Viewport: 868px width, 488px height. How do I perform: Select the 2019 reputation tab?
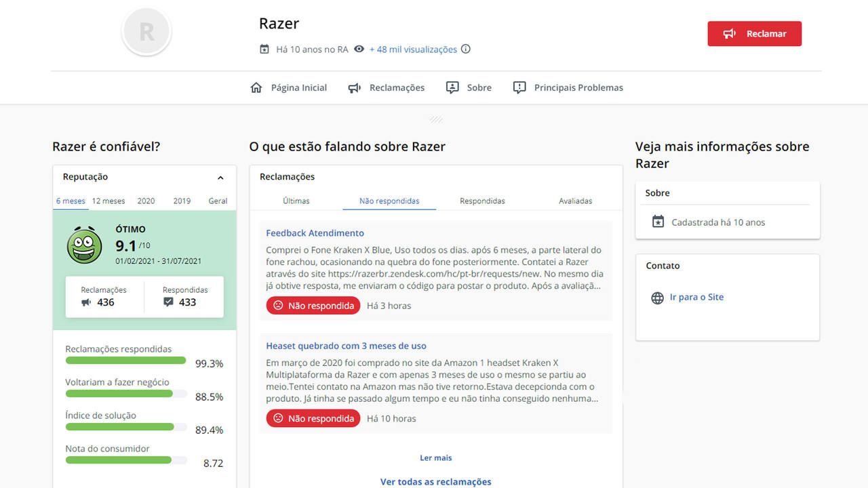[182, 201]
